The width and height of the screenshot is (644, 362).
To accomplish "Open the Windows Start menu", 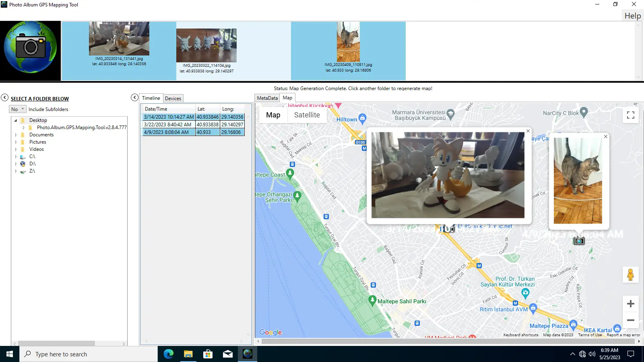I will (10, 354).
